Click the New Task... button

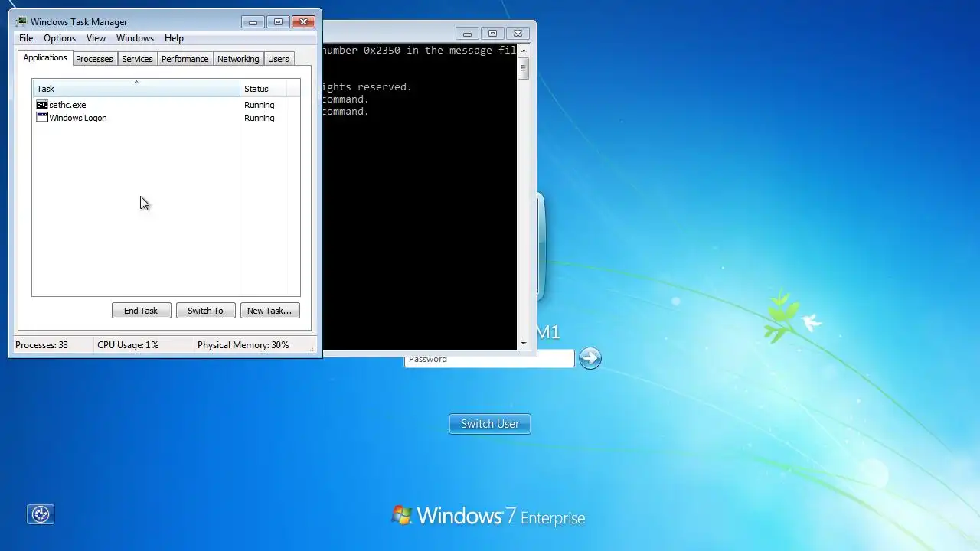click(269, 311)
